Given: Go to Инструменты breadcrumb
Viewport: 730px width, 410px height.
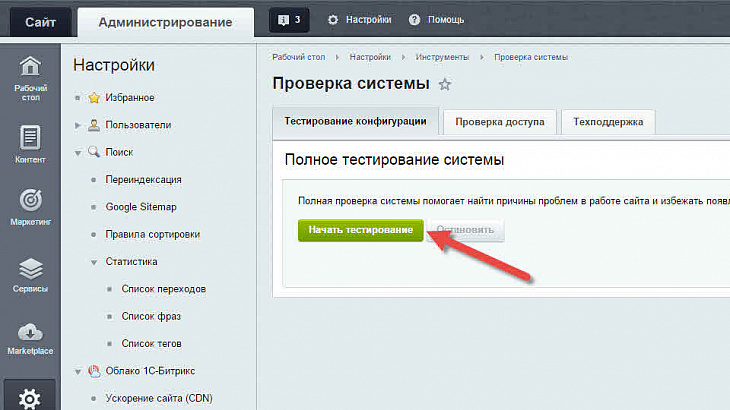Looking at the screenshot, I should 442,57.
